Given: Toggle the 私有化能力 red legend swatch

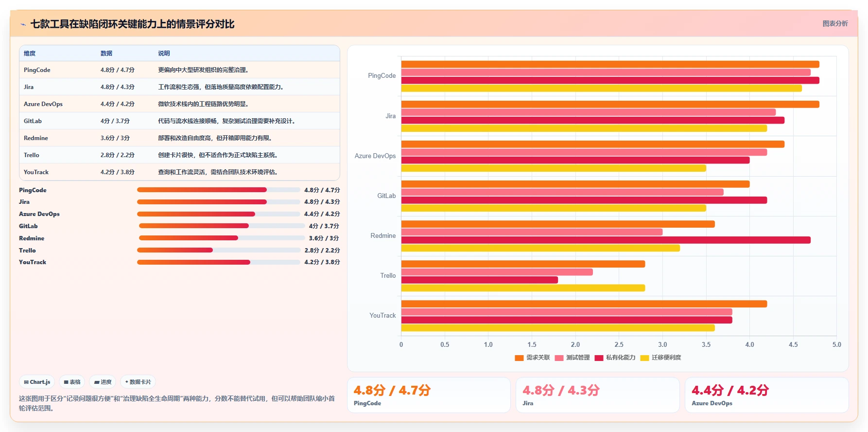Looking at the screenshot, I should point(599,358).
